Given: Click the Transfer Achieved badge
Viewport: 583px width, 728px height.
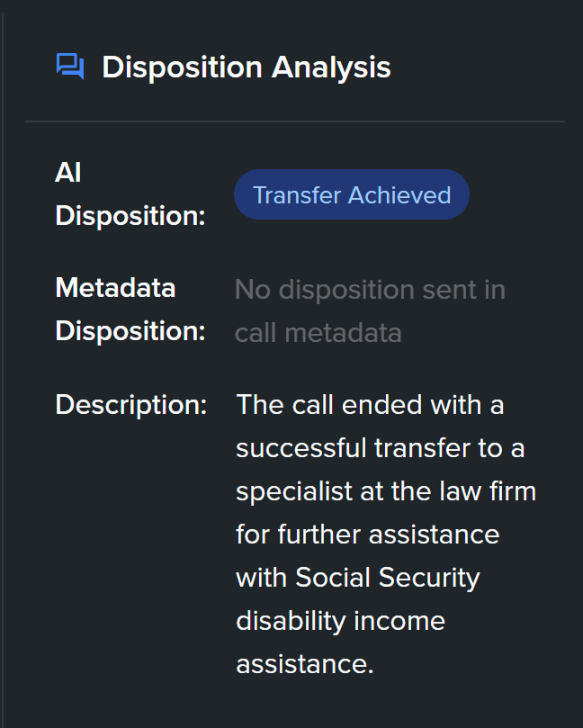Looking at the screenshot, I should pos(352,194).
